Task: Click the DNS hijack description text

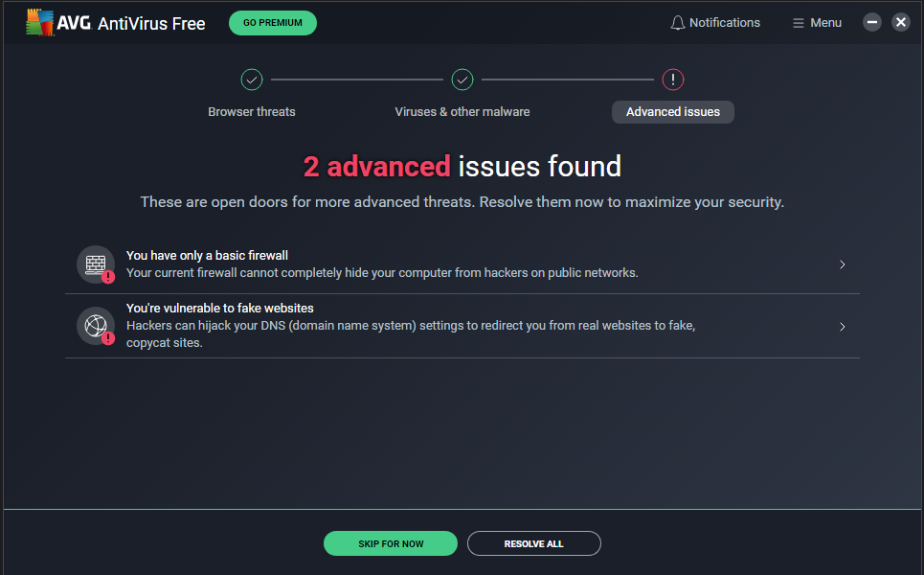Action: (411, 333)
